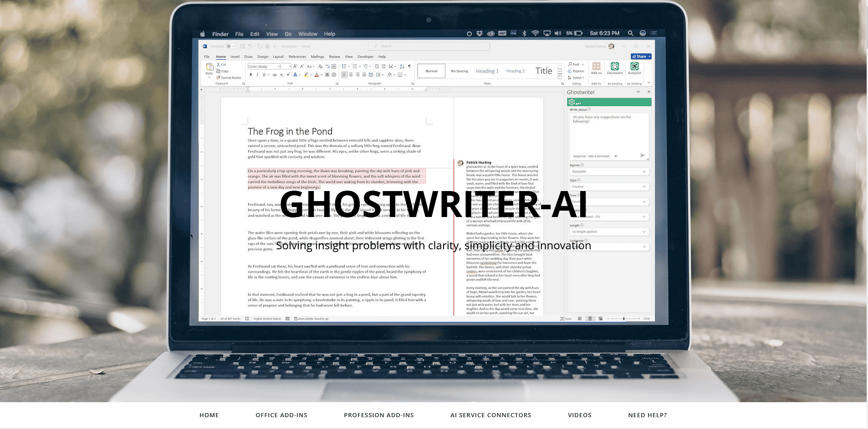Click the sort A-Z icon
The image size is (868, 429).
click(x=402, y=66)
